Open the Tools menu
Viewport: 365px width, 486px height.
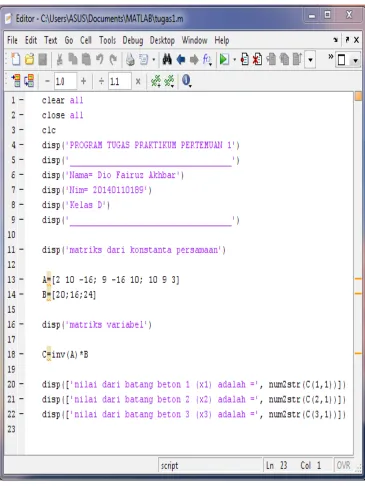[x=107, y=40]
